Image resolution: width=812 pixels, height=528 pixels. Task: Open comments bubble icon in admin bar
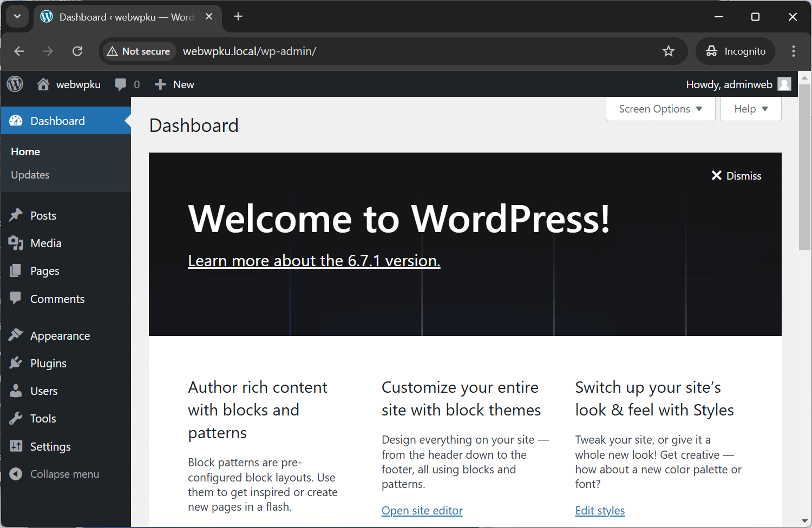click(x=121, y=84)
